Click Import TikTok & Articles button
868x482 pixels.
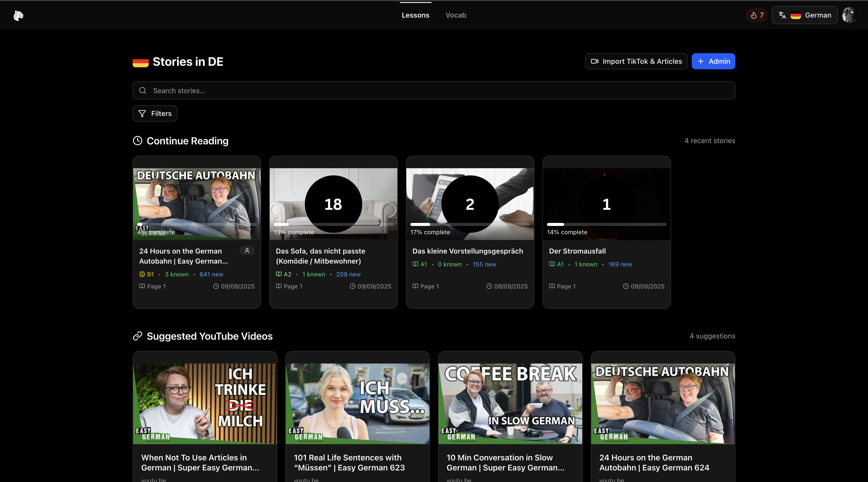point(636,61)
